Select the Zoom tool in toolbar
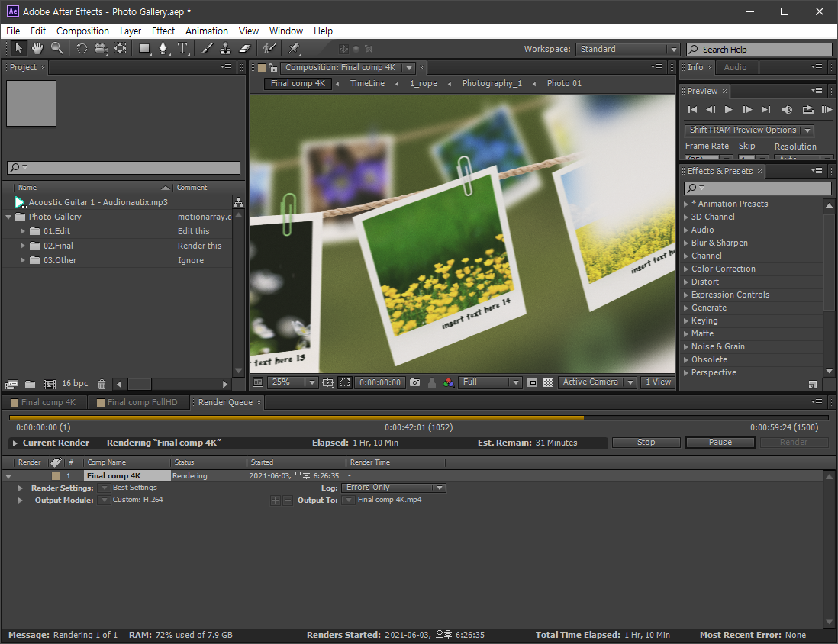This screenshot has width=838, height=644. point(56,49)
